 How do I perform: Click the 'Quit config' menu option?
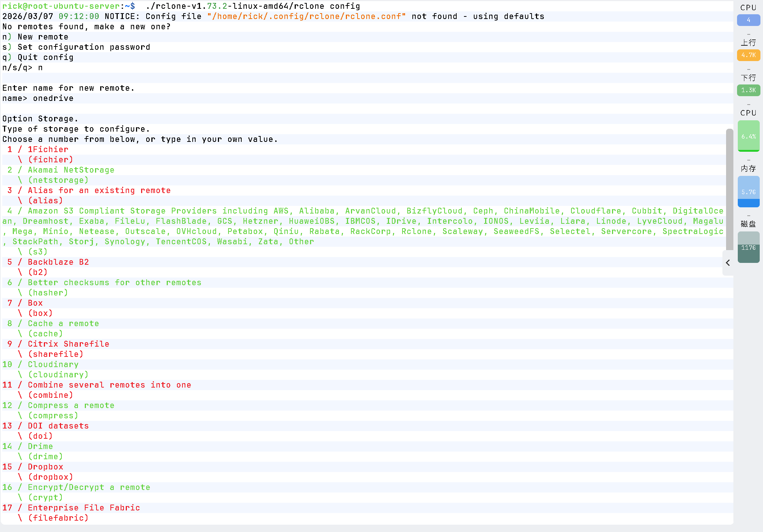coord(45,57)
